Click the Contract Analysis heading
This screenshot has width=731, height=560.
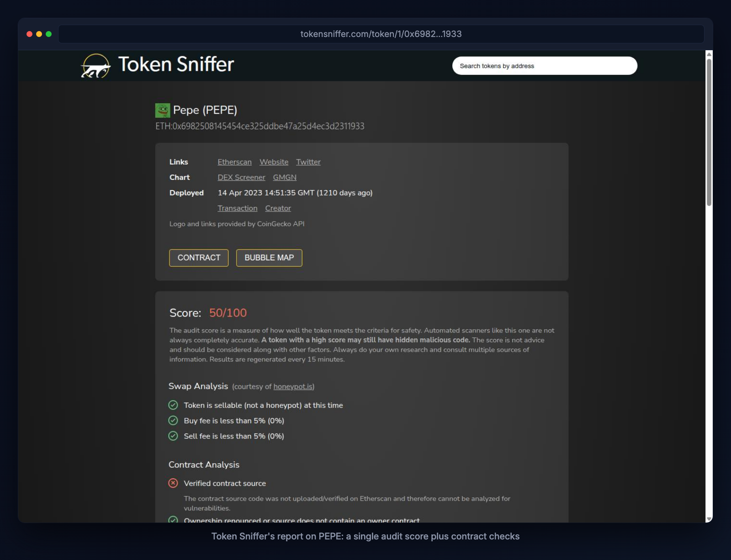(204, 465)
